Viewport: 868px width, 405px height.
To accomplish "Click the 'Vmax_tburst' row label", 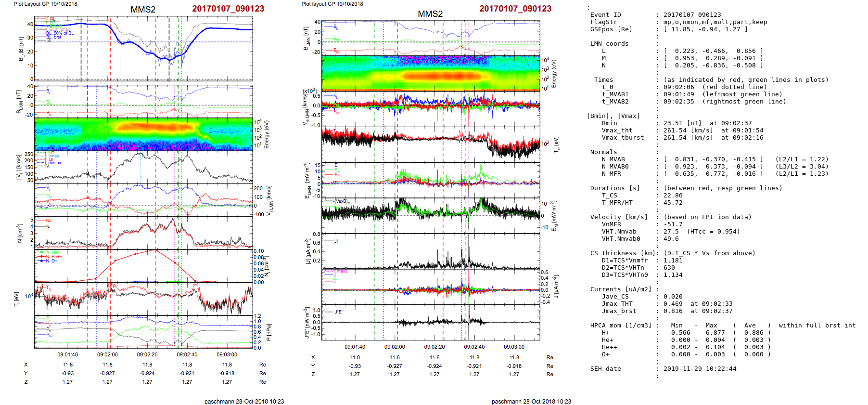I will (x=623, y=138).
